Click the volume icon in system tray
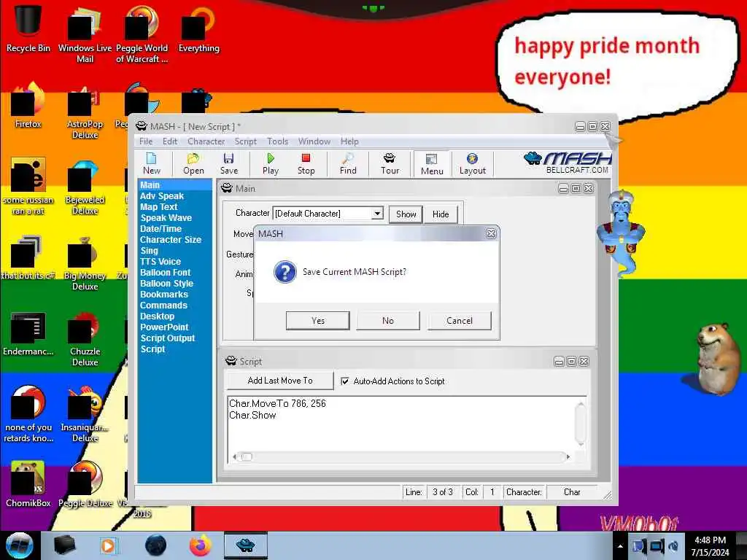The width and height of the screenshot is (747, 560). [x=673, y=546]
